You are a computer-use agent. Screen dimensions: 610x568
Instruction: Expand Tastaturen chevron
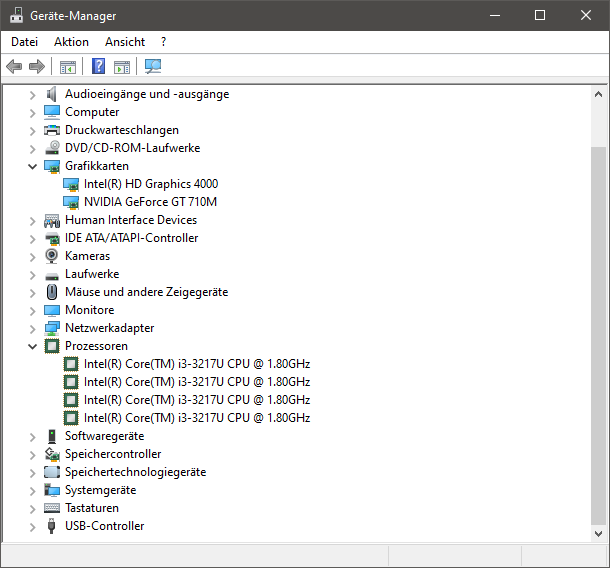coord(33,509)
